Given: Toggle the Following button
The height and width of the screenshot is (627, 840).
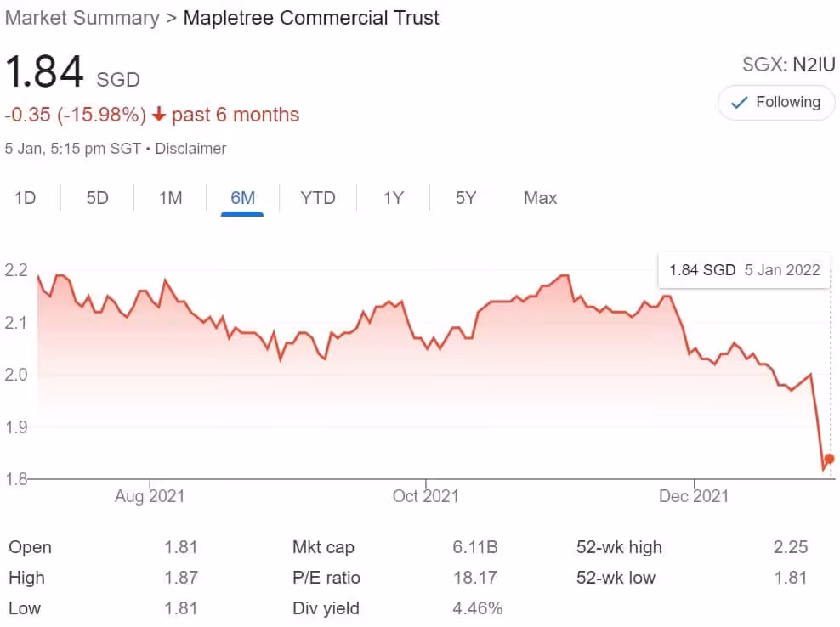Looking at the screenshot, I should point(776,103).
